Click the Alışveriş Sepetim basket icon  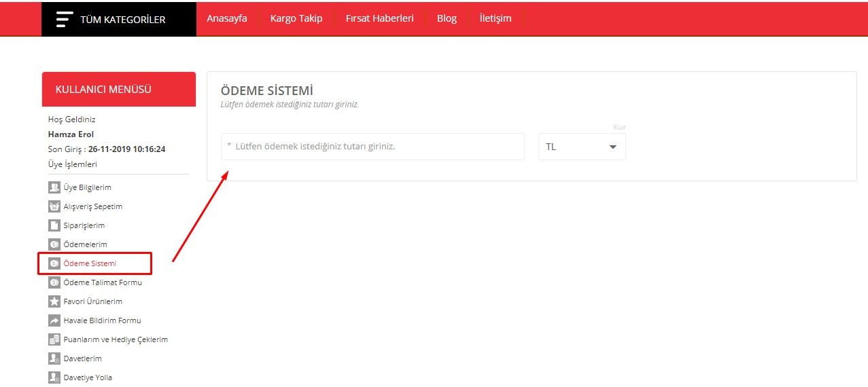point(54,206)
